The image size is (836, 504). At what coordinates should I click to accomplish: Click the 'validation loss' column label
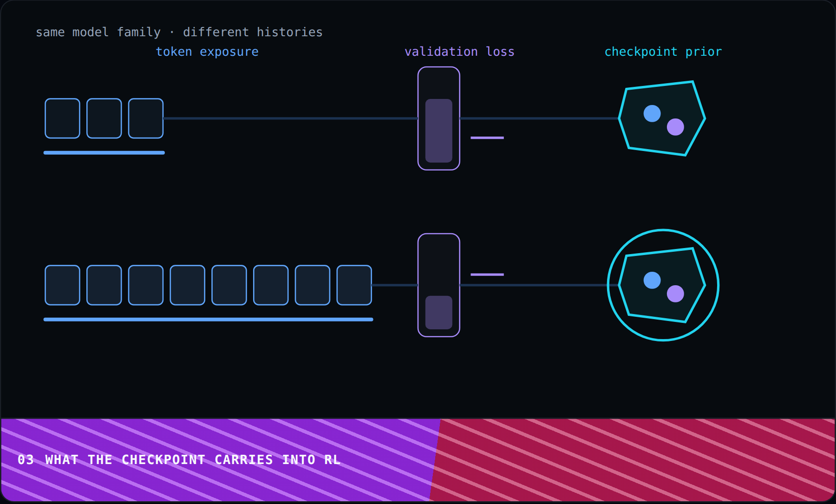coord(459,52)
